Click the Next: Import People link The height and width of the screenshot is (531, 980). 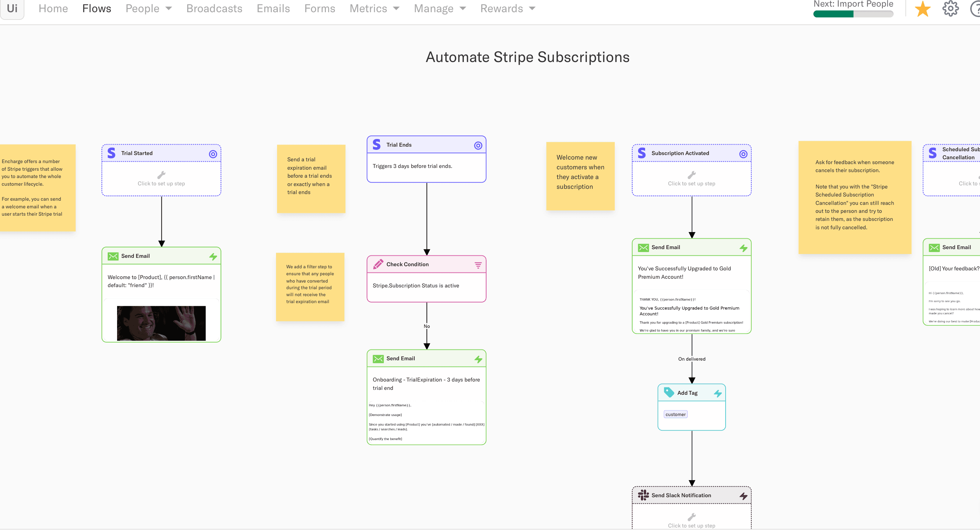[853, 4]
